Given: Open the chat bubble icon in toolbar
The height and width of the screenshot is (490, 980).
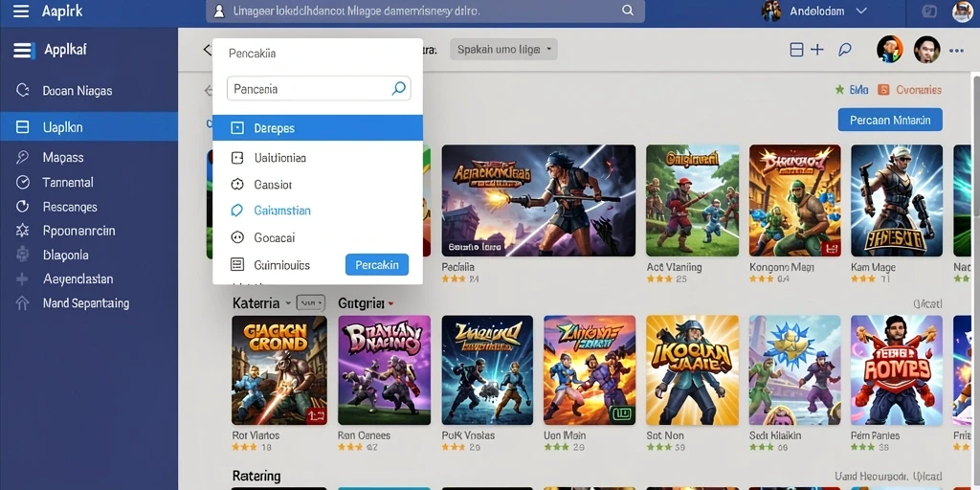Looking at the screenshot, I should (845, 50).
